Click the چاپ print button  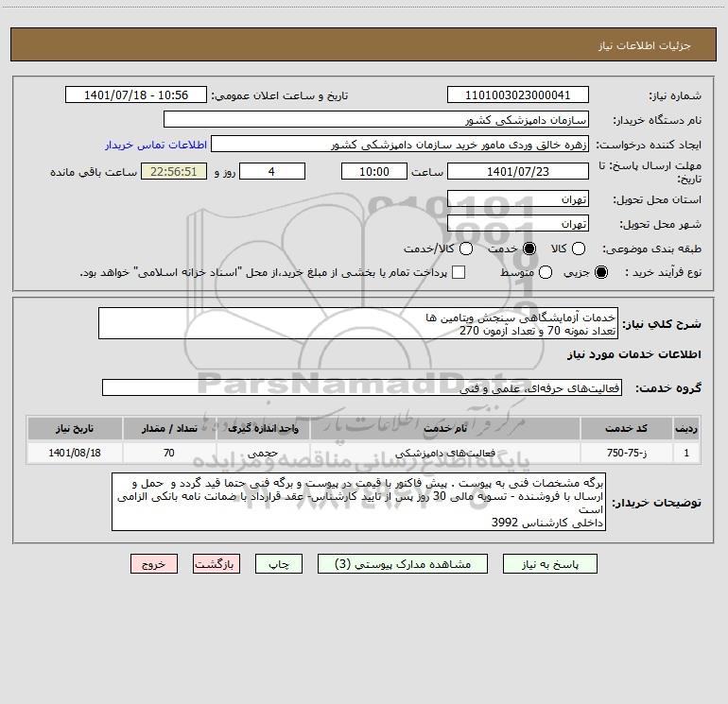click(x=279, y=564)
